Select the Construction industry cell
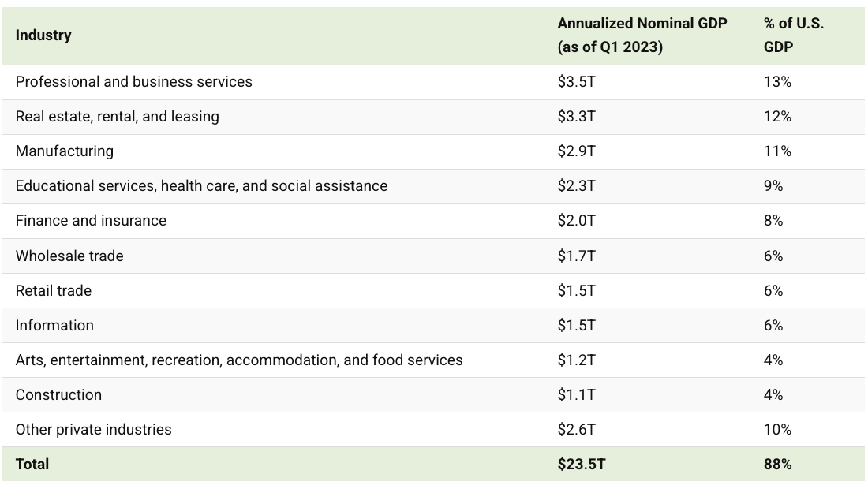Image resolution: width=868 pixels, height=489 pixels. 58,395
